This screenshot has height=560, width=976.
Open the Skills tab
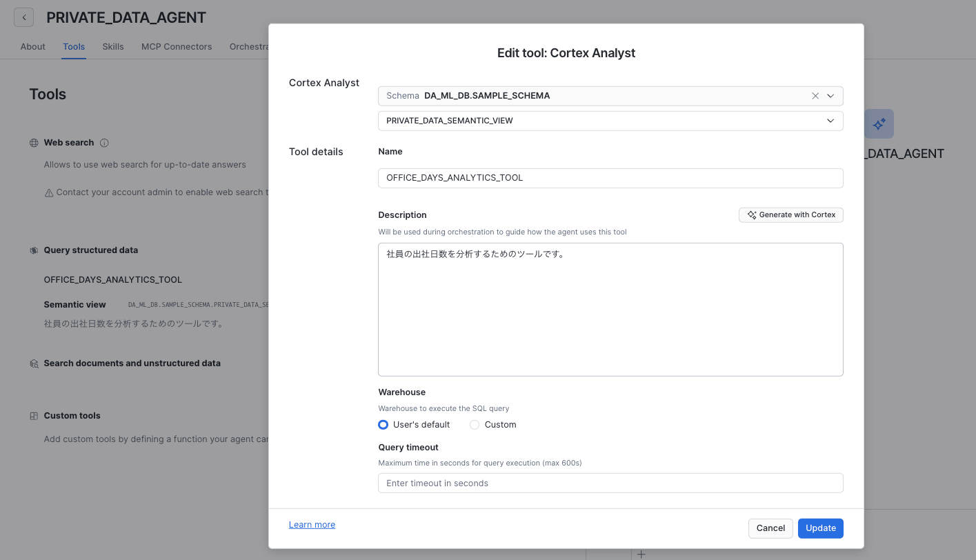point(113,47)
